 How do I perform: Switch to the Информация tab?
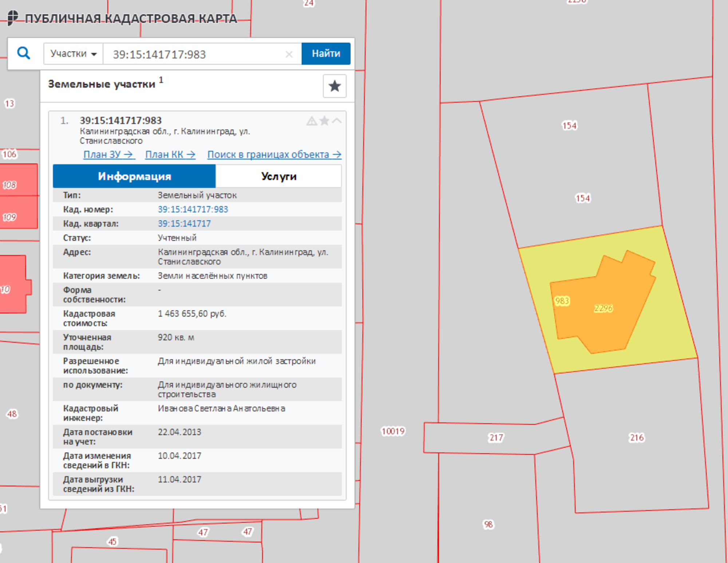[x=134, y=176]
